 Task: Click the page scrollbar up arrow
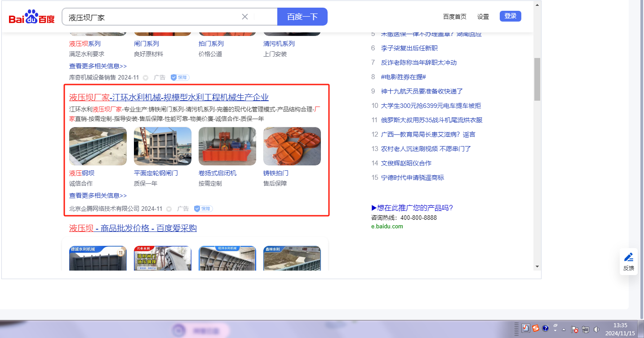point(537,5)
